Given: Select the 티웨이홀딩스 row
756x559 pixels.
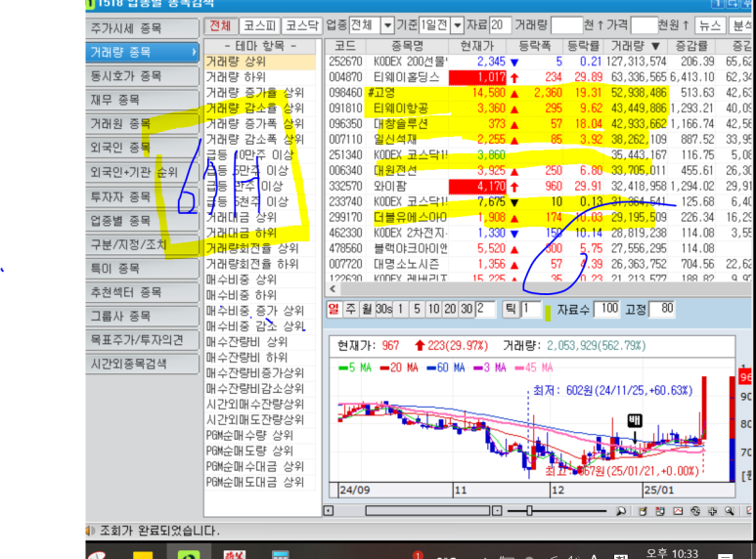Looking at the screenshot, I should tap(540, 77).
